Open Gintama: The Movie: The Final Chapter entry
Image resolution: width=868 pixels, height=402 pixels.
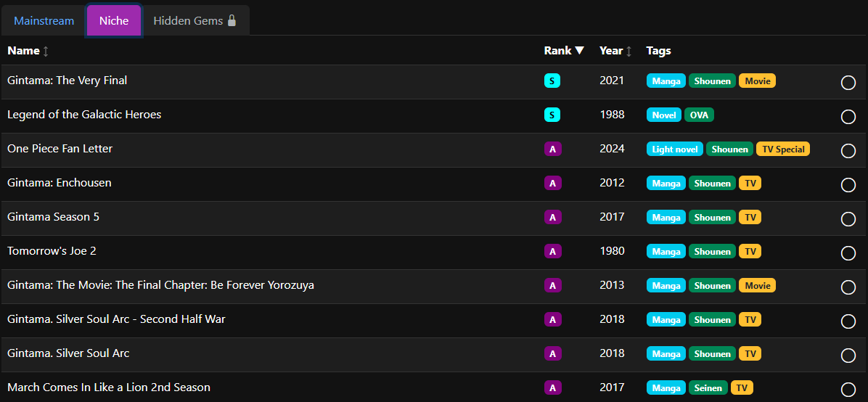coord(160,285)
